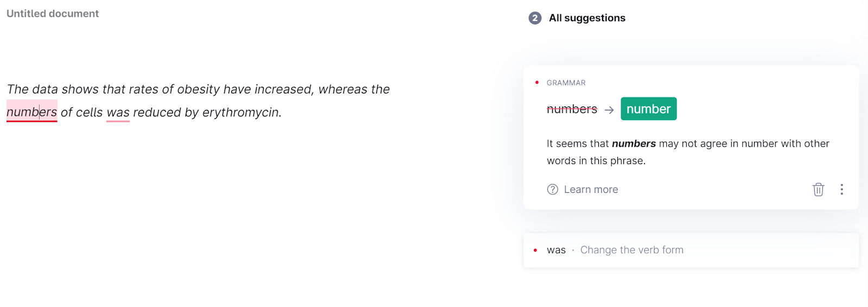The width and height of the screenshot is (868, 307).
Task: Open the Learn more link
Action: click(591, 189)
